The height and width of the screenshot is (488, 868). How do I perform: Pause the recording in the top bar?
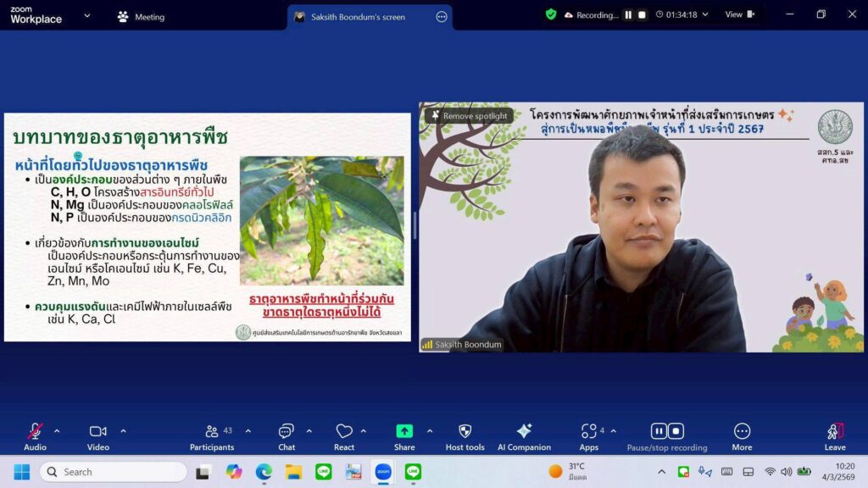(628, 15)
